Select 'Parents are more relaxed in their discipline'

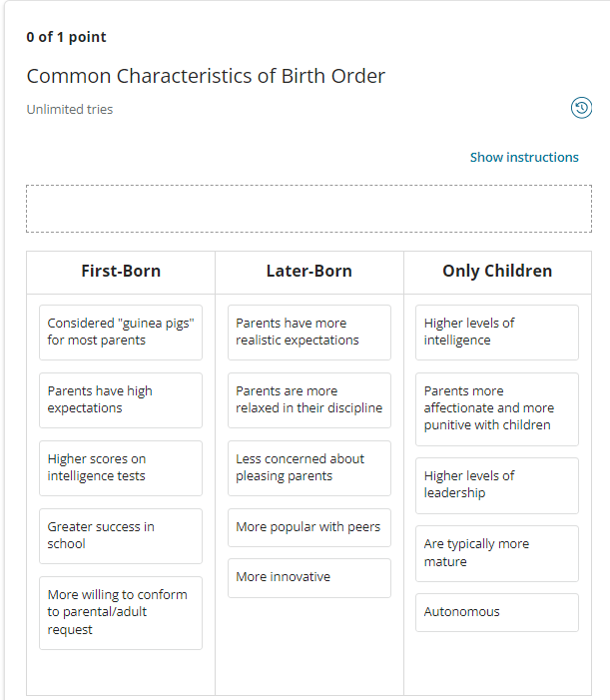pyautogui.click(x=309, y=400)
